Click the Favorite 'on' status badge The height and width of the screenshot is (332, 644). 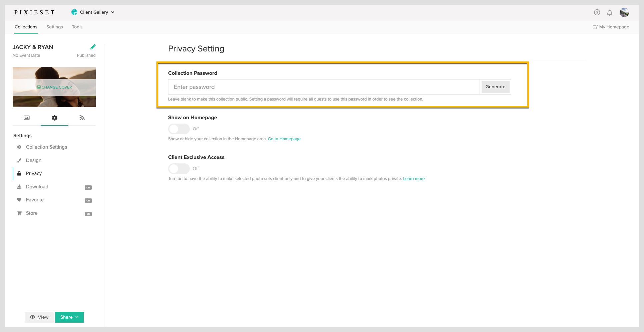[x=88, y=201]
